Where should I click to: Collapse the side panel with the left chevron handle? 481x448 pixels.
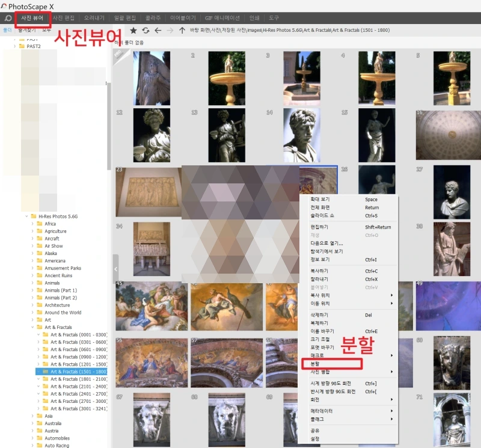115,269
